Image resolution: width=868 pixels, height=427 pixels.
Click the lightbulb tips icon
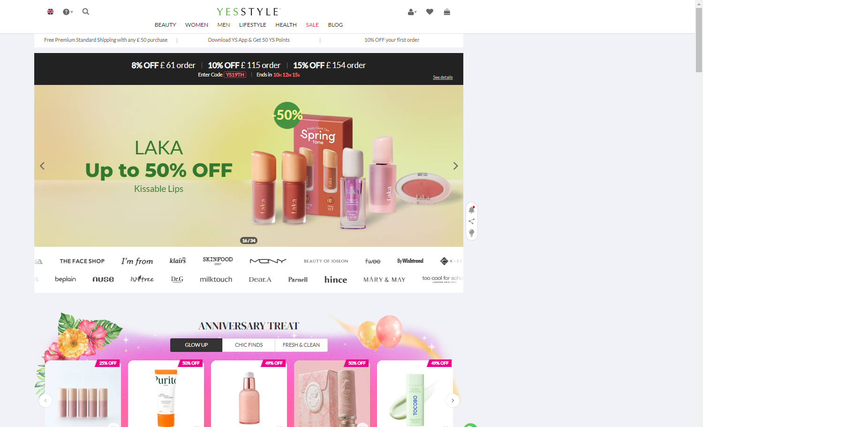[472, 233]
